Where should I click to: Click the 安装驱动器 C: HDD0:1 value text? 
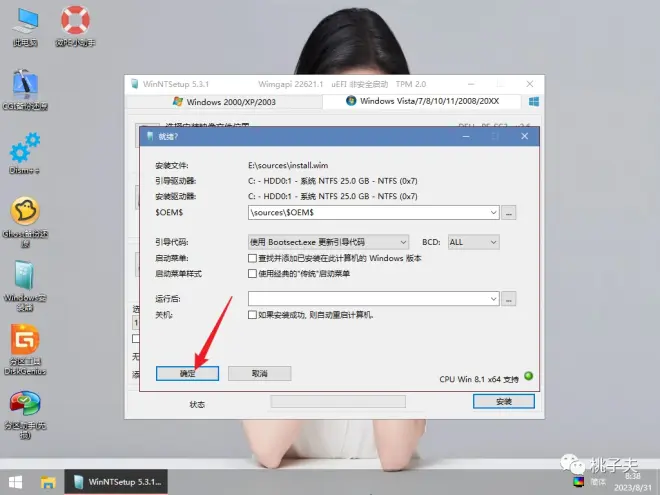click(333, 196)
